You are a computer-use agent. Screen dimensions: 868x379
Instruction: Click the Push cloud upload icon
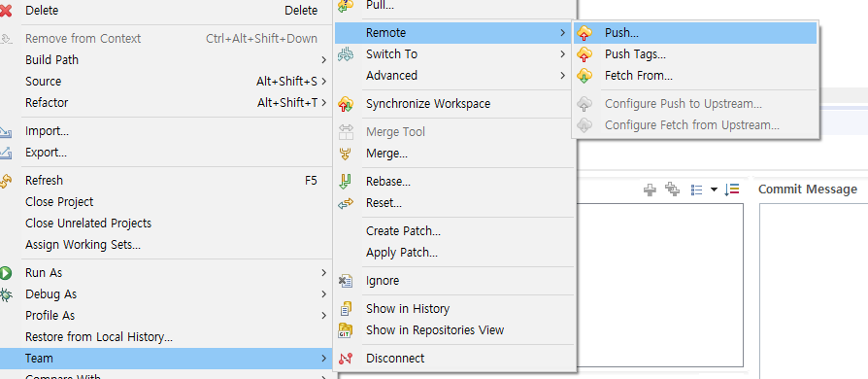pyautogui.click(x=584, y=33)
